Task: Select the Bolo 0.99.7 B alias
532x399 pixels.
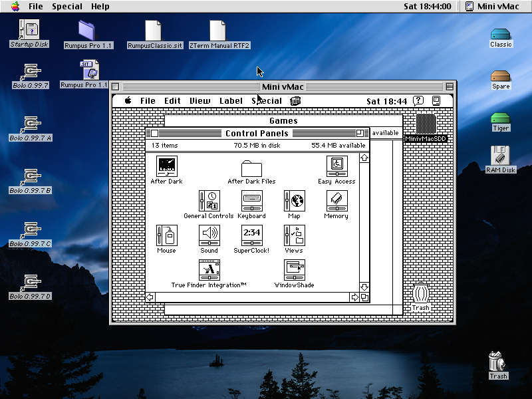Action: tap(31, 177)
